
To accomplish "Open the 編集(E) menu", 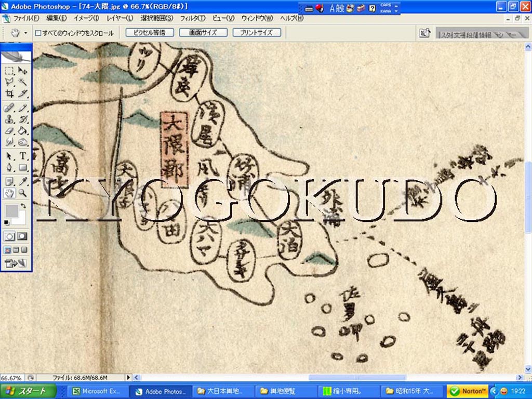I will pos(56,18).
